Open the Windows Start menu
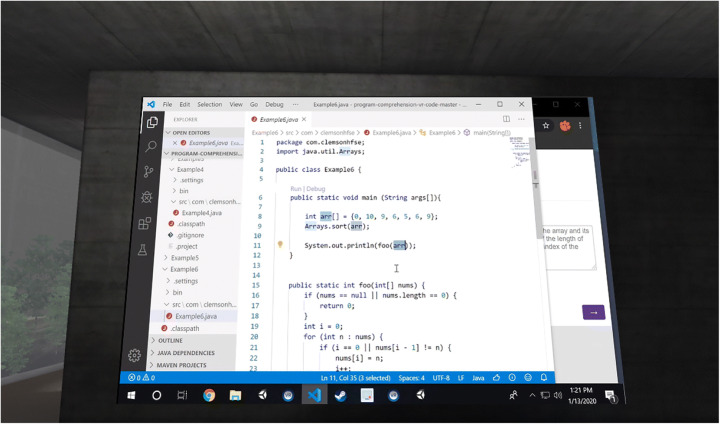The image size is (720, 424). click(x=131, y=395)
